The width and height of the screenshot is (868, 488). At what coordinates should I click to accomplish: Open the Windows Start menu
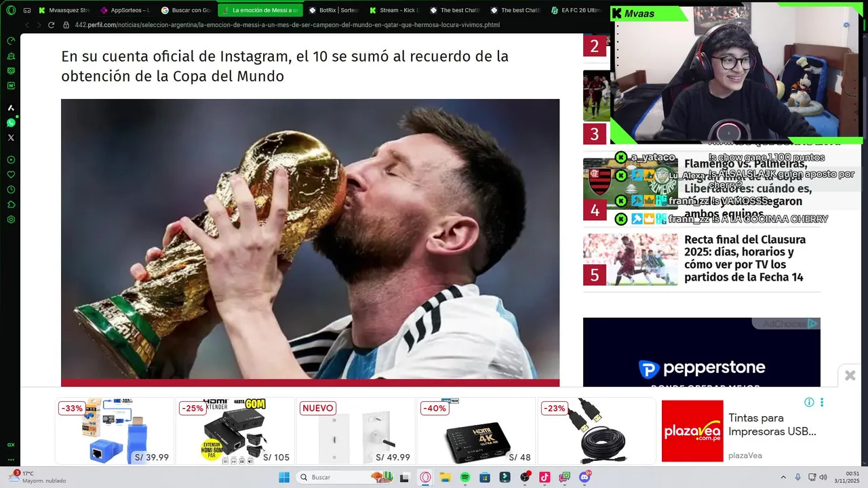284,477
